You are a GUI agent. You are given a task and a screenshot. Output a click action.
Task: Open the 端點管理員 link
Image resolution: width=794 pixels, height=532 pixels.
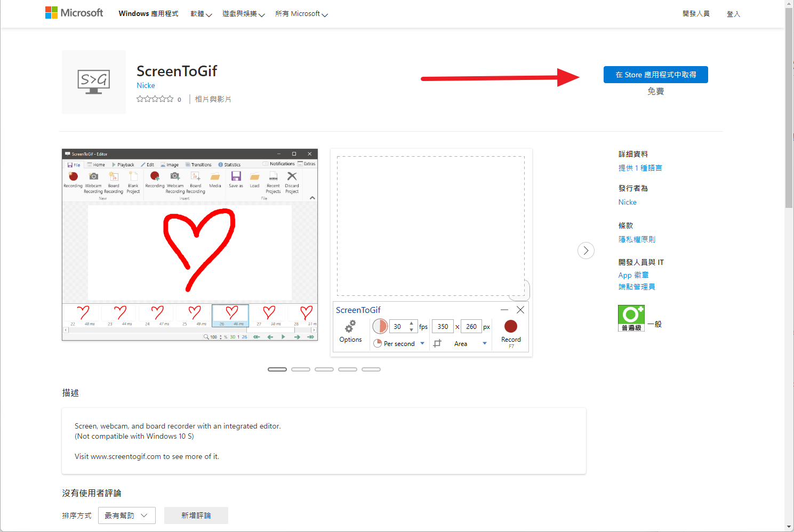(637, 287)
